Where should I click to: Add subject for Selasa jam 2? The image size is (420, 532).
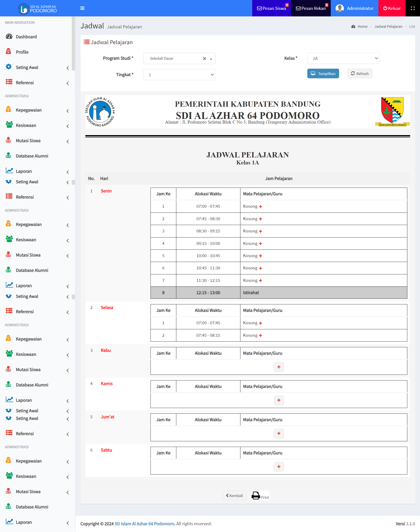click(x=260, y=336)
